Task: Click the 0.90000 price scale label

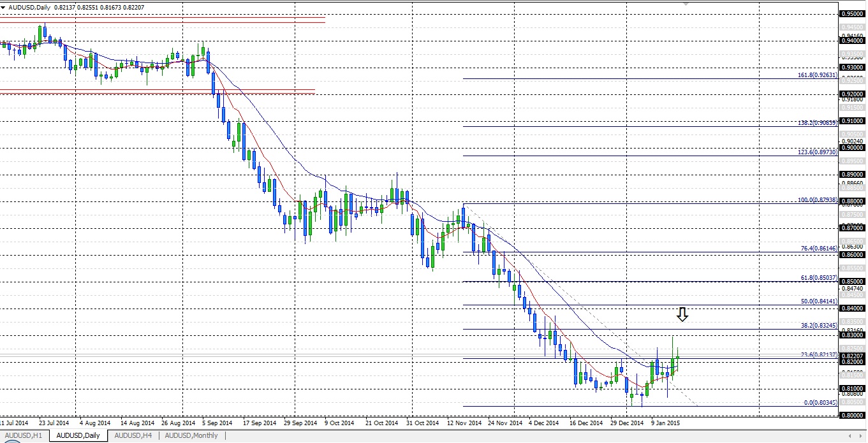Action: [x=853, y=147]
